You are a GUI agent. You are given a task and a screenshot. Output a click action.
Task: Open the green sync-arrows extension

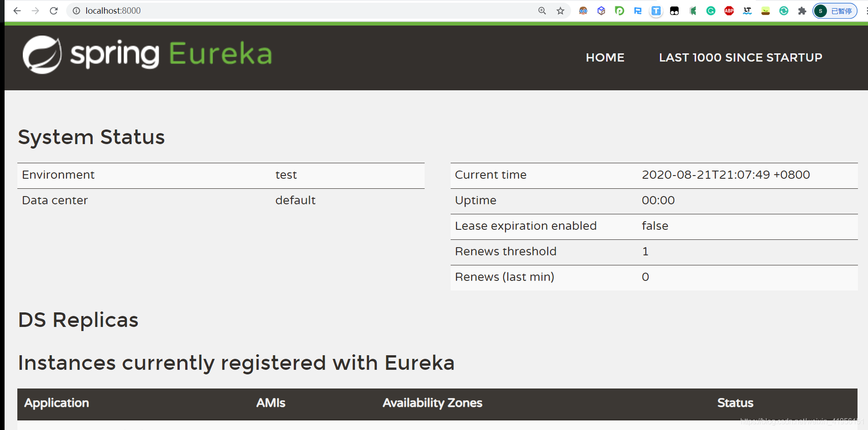(784, 10)
